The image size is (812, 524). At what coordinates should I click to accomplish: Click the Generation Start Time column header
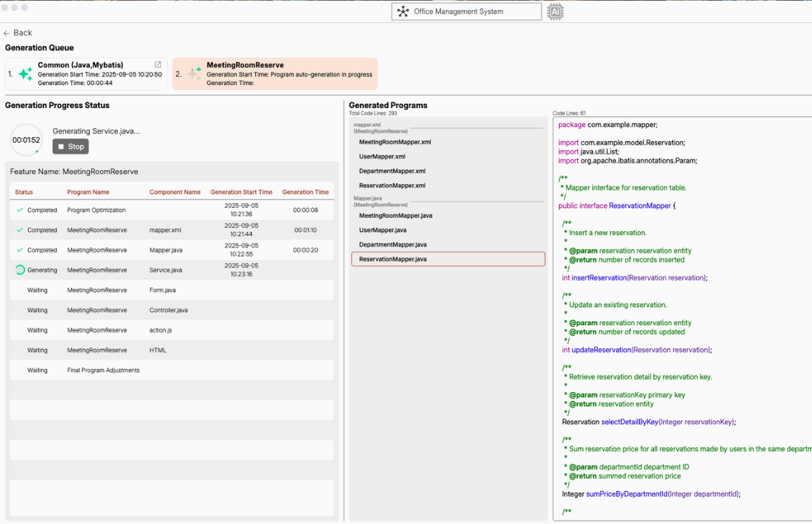[241, 192]
